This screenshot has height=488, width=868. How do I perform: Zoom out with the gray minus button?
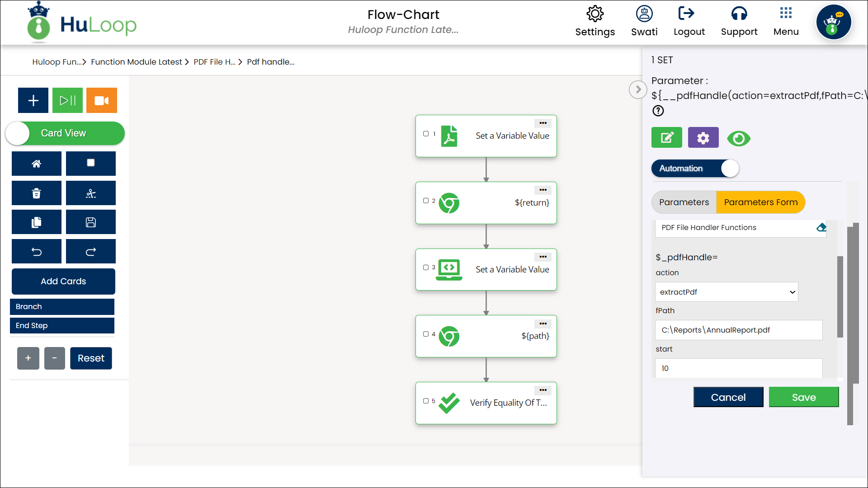pos(55,358)
